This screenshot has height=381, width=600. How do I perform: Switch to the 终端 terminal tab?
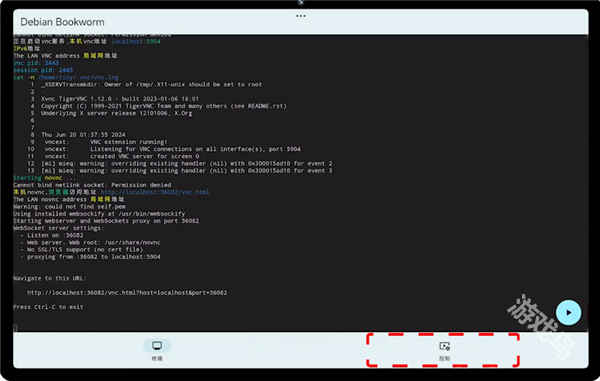[x=157, y=350]
